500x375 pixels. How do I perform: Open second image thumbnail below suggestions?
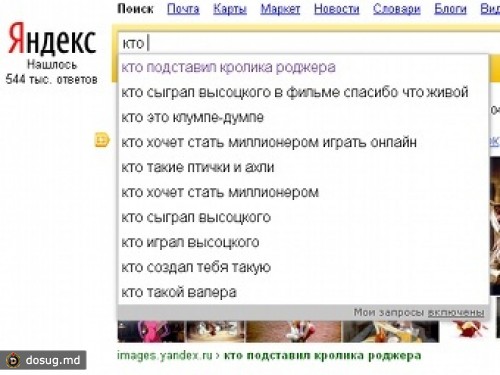(x=215, y=331)
